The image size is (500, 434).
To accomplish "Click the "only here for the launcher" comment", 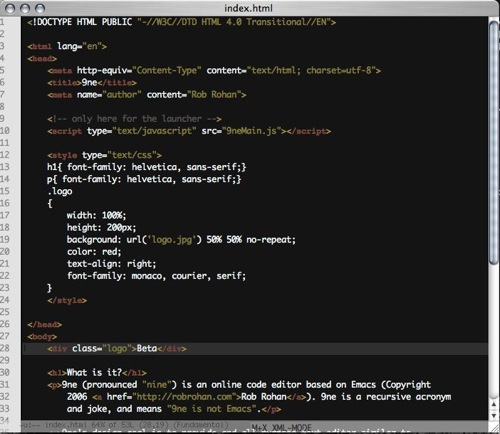I will tap(134, 119).
